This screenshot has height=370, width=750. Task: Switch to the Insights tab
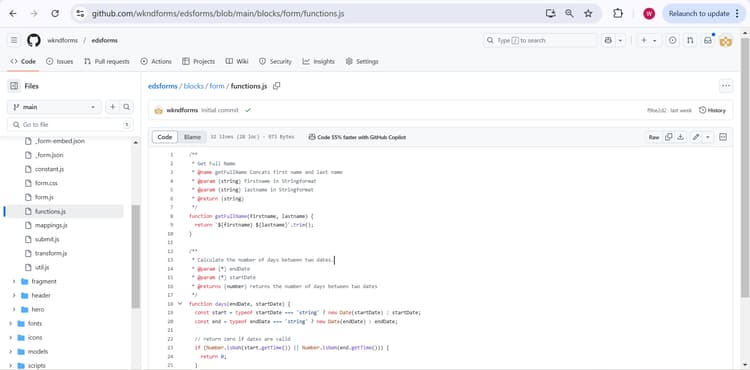pos(319,62)
